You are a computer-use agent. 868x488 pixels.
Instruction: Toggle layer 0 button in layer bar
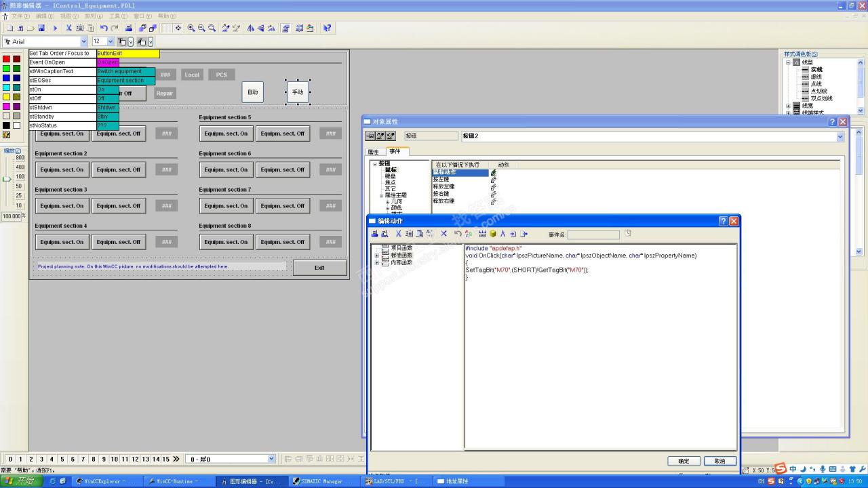coord(9,459)
